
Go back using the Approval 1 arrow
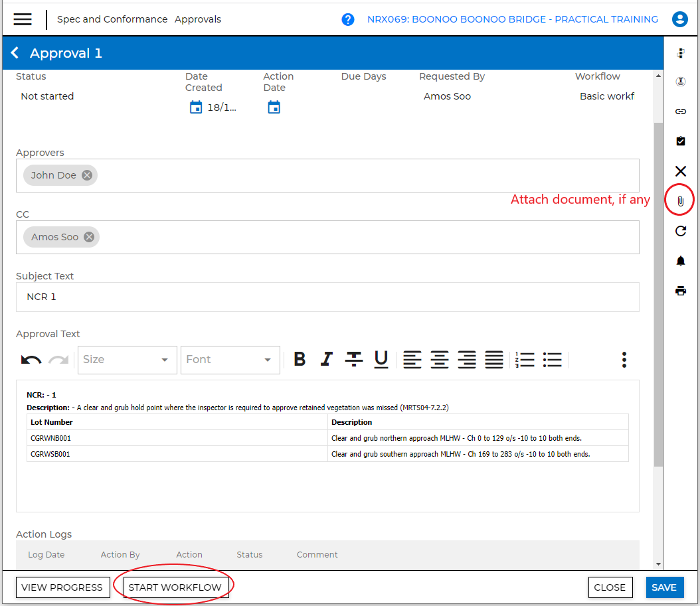click(x=15, y=53)
